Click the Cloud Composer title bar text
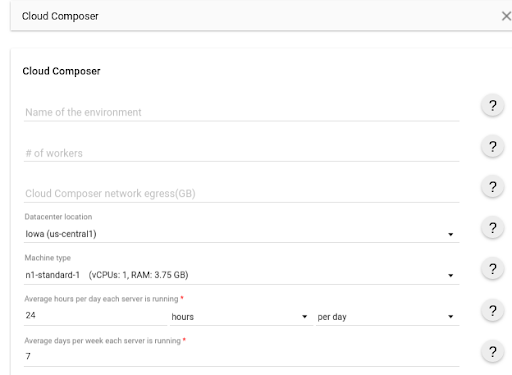512x375 pixels. (x=60, y=16)
